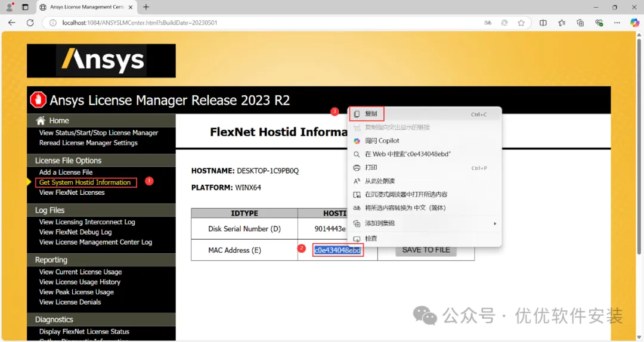This screenshot has height=342, width=644.
Task: Click the inspect icon in context menu
Action: click(357, 239)
